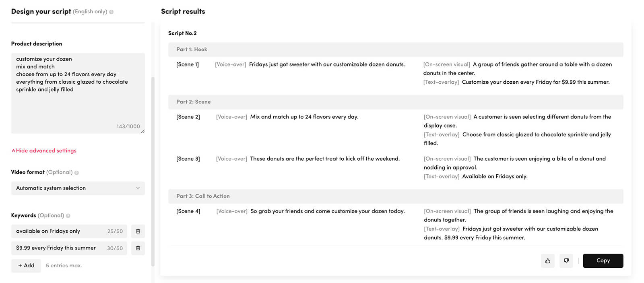Select the Part 2: Scene header
The width and height of the screenshot is (644, 283).
pyautogui.click(x=396, y=102)
